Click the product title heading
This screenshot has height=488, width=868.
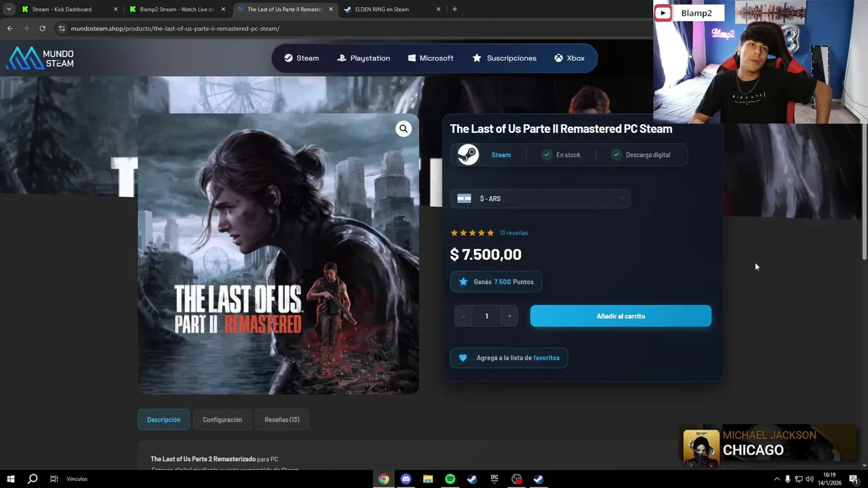tap(561, 129)
